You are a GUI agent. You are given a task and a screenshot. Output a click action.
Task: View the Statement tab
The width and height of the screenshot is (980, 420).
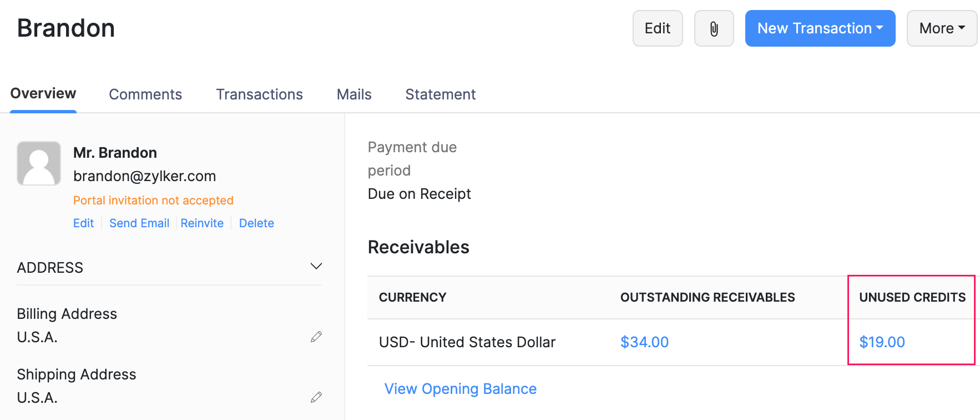[440, 94]
